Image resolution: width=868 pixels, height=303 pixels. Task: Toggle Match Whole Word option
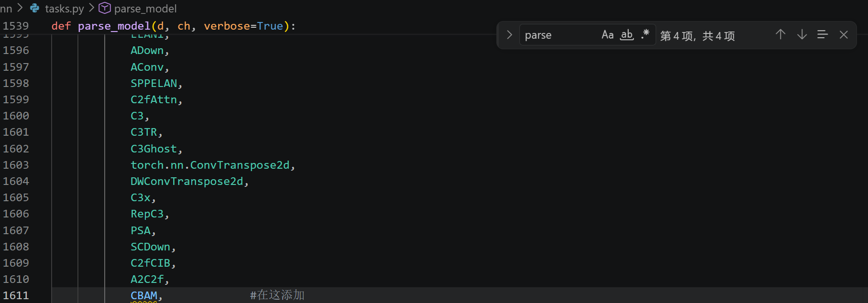tap(627, 35)
